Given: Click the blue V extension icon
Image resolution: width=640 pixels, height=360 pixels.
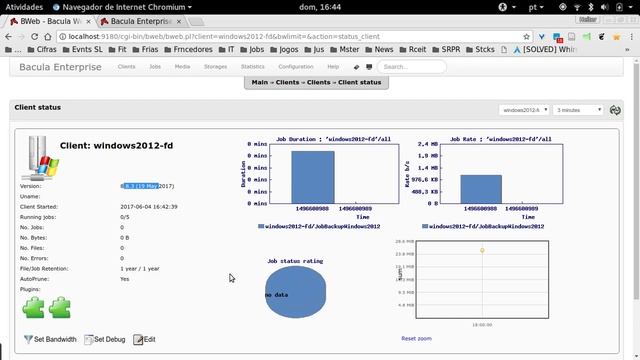Looking at the screenshot, I should coord(542,37).
